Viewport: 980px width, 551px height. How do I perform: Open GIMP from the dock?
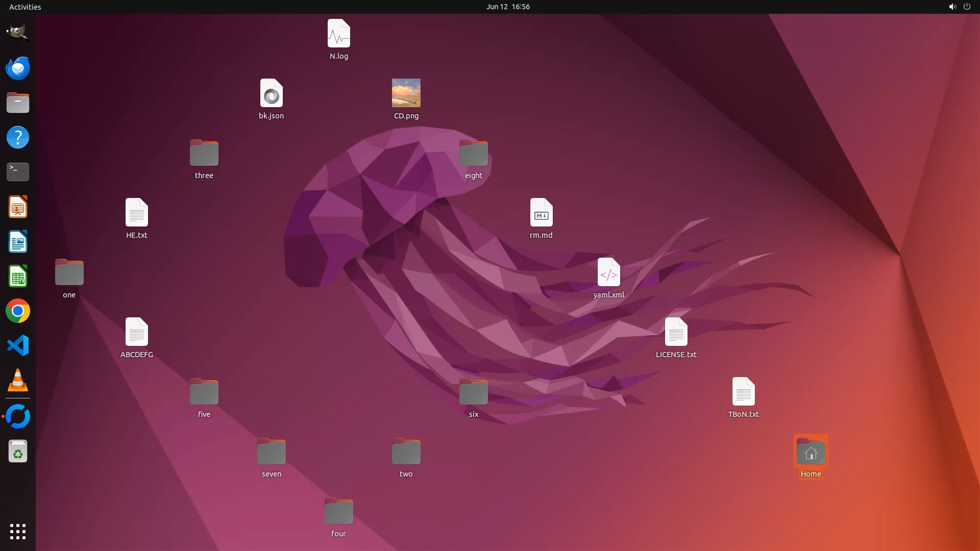click(x=17, y=33)
